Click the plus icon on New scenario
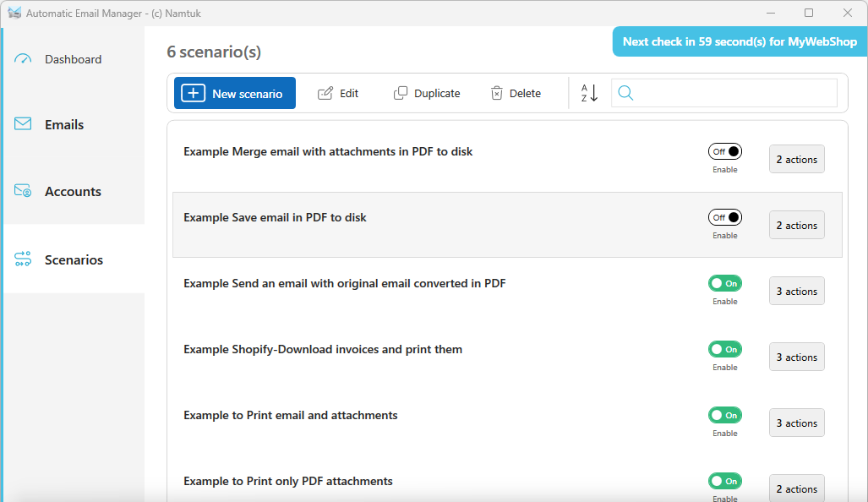This screenshot has width=868, height=502. (x=194, y=93)
